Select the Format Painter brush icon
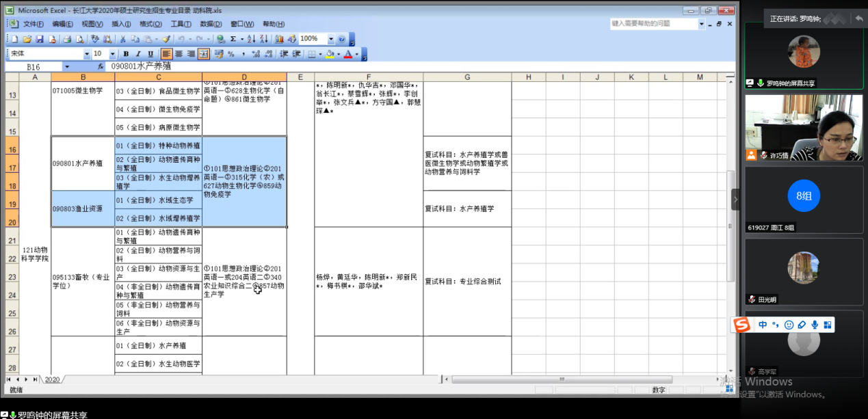This screenshot has width=868, height=419. [x=166, y=40]
